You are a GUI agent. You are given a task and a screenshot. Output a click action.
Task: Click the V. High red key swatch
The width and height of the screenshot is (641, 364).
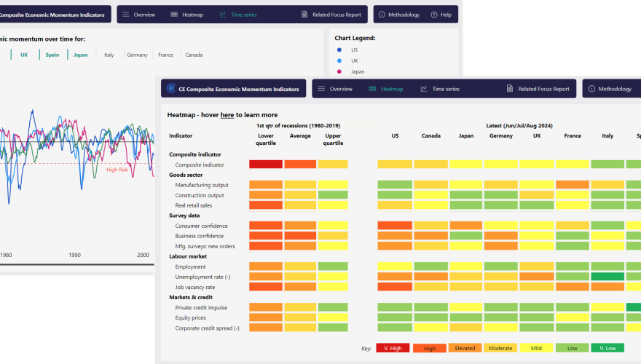pos(393,348)
